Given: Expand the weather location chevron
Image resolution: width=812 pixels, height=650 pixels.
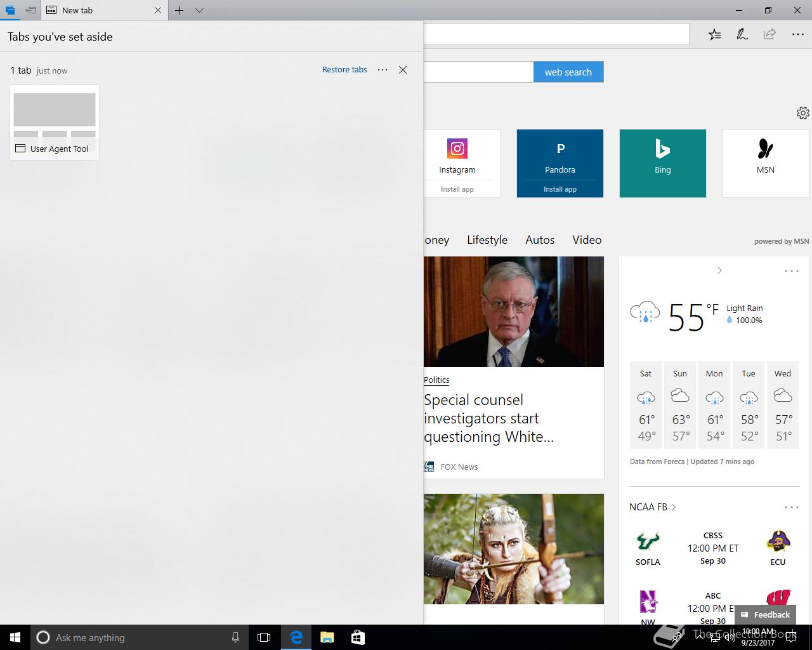Looking at the screenshot, I should coord(719,270).
